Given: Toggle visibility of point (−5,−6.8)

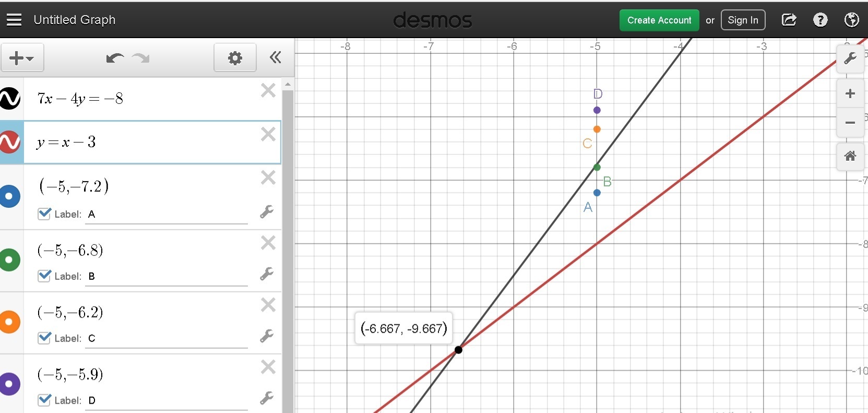Looking at the screenshot, I should tap(9, 259).
